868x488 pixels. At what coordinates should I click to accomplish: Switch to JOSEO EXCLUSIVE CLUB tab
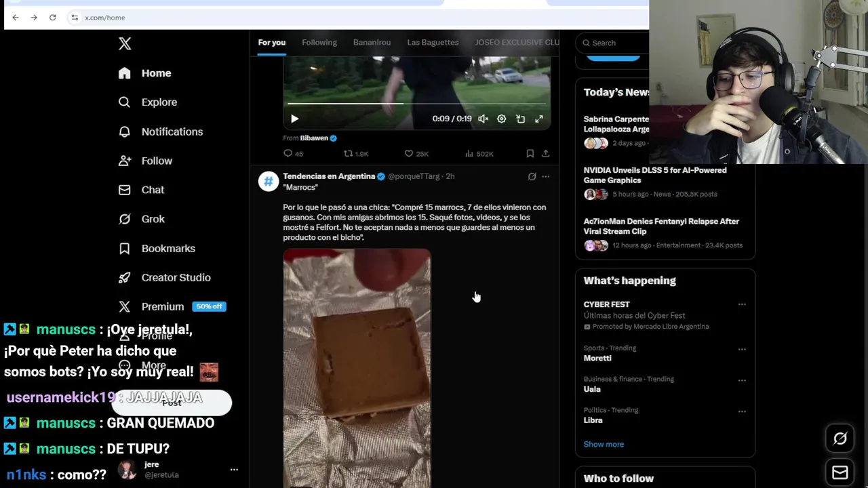[517, 43]
